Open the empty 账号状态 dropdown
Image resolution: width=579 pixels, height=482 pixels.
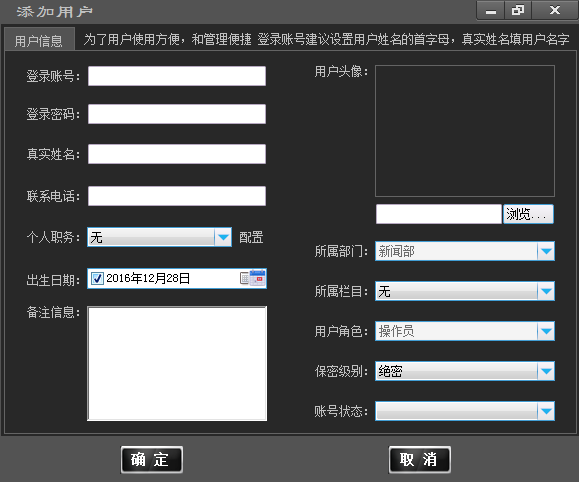click(465, 411)
